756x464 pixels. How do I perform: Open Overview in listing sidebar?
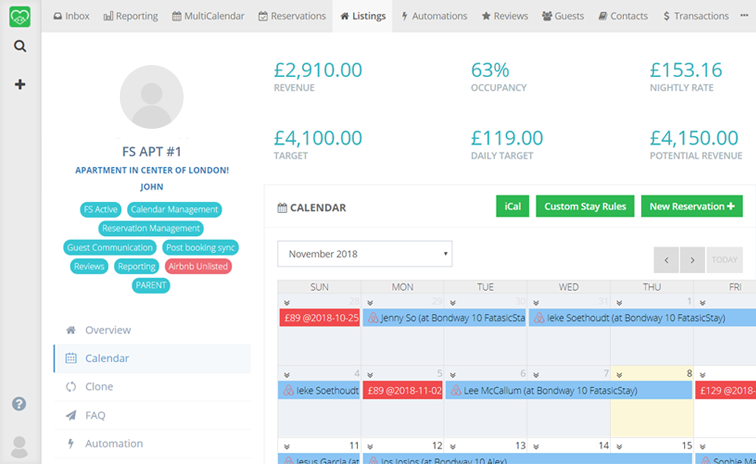click(x=152, y=330)
